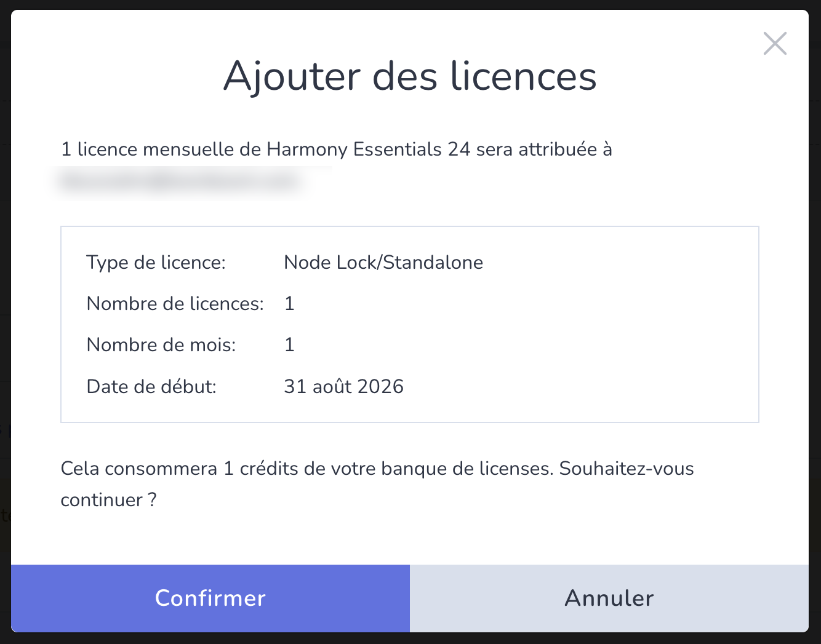The height and width of the screenshot is (644, 821).
Task: Click the Date de début label
Action: click(x=151, y=386)
